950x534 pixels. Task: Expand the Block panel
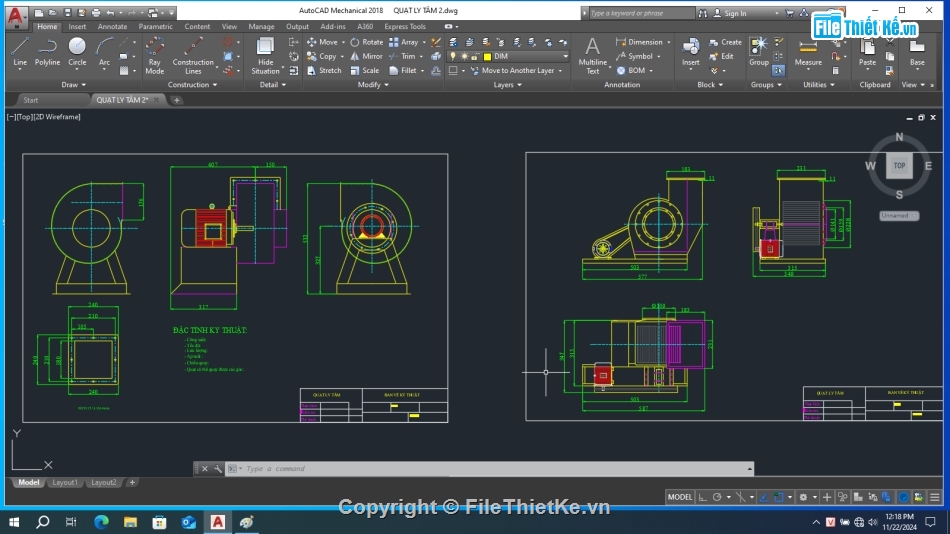(710, 85)
